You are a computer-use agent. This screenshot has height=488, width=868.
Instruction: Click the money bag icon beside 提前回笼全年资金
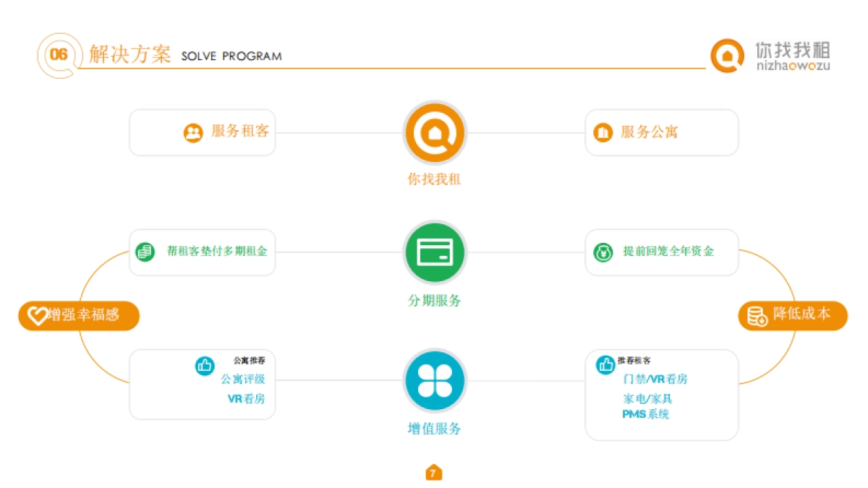tap(603, 252)
